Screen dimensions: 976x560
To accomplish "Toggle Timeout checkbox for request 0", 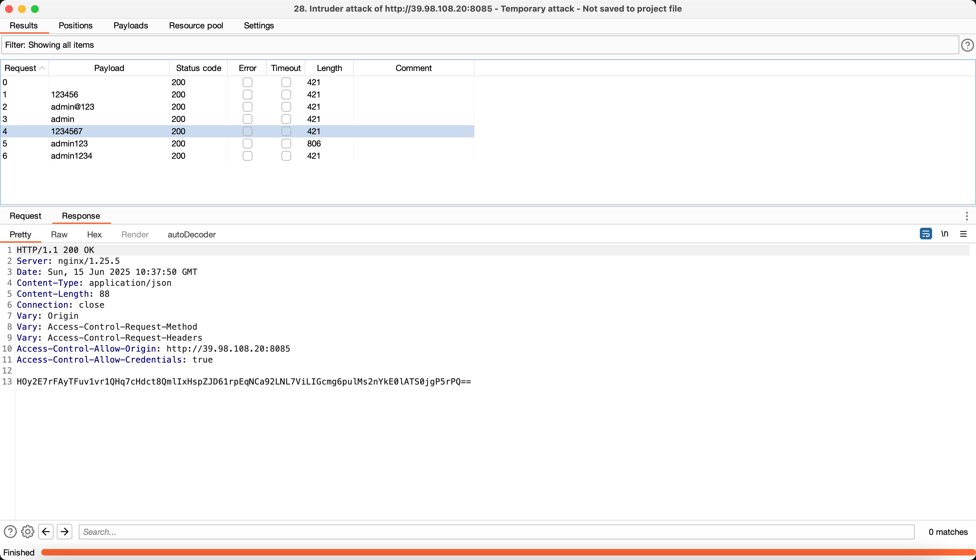I will click(x=286, y=82).
